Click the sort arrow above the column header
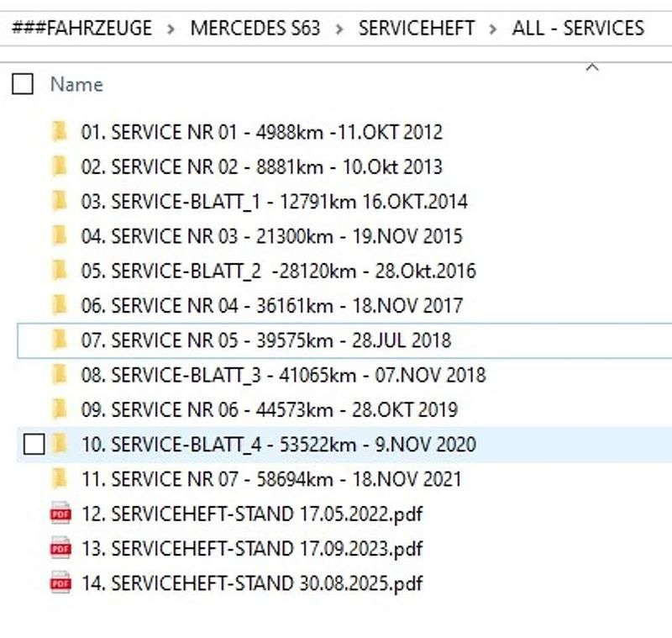The image size is (672, 638). (592, 67)
